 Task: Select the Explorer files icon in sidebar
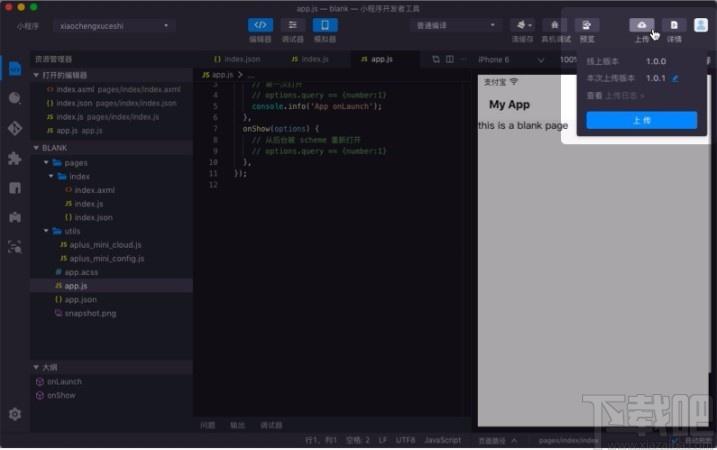click(15, 69)
